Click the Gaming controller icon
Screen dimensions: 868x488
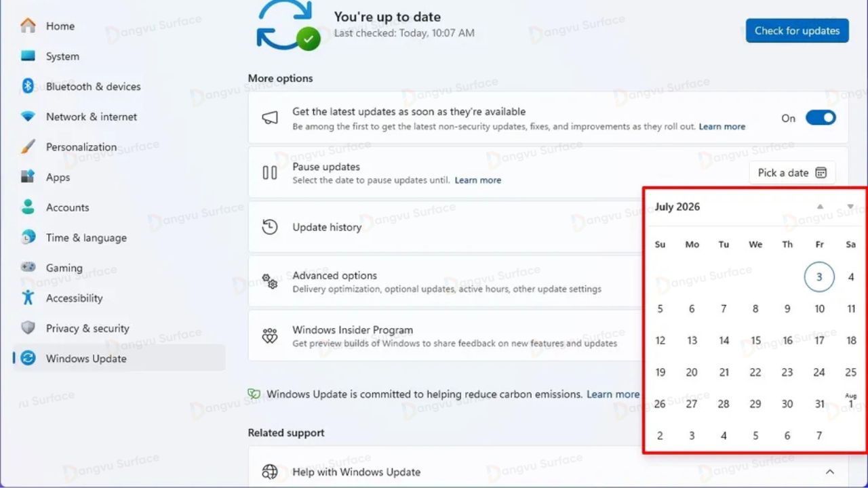coord(28,267)
